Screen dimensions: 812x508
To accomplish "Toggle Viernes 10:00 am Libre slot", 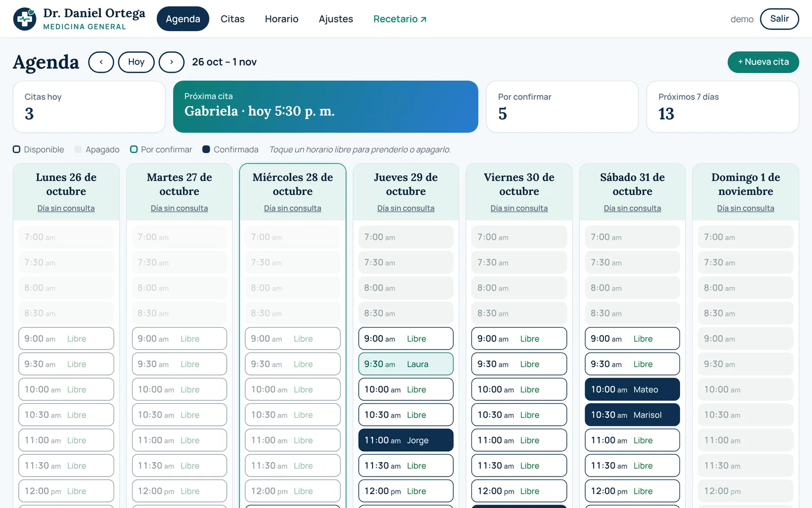I will click(519, 389).
